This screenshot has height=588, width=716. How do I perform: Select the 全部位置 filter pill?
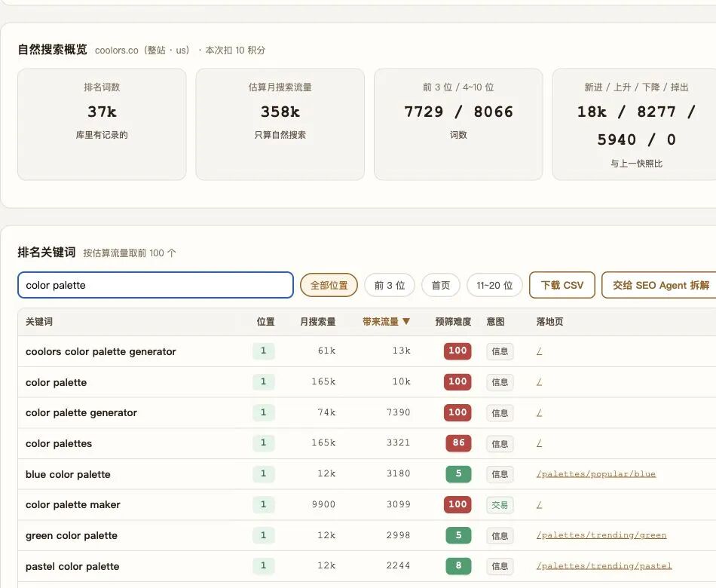[x=329, y=285]
